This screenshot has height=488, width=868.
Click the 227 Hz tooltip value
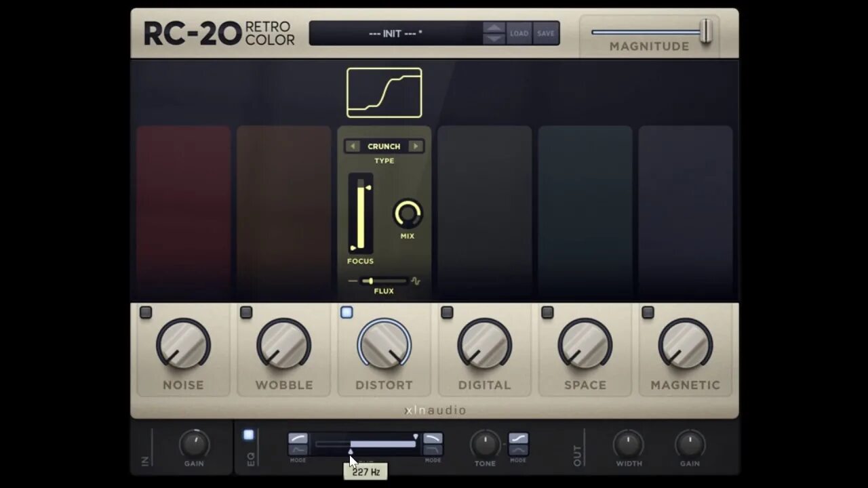(366, 472)
